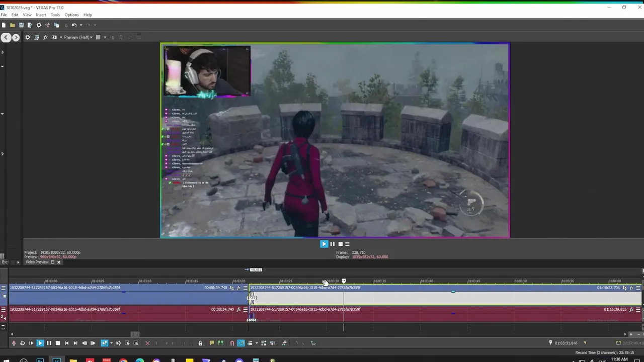Open the View menu
The image size is (644, 362).
(x=27, y=15)
